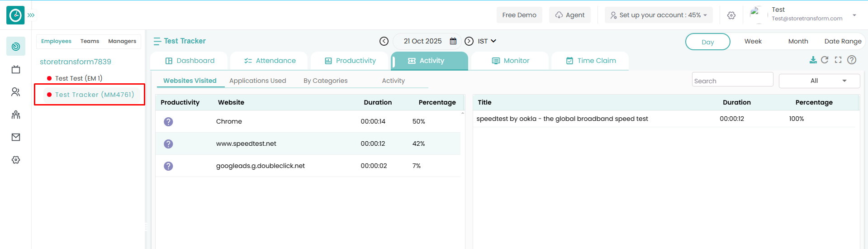Open the settings gear in the sidebar
Screen dimensions: 868x249
pyautogui.click(x=16, y=160)
